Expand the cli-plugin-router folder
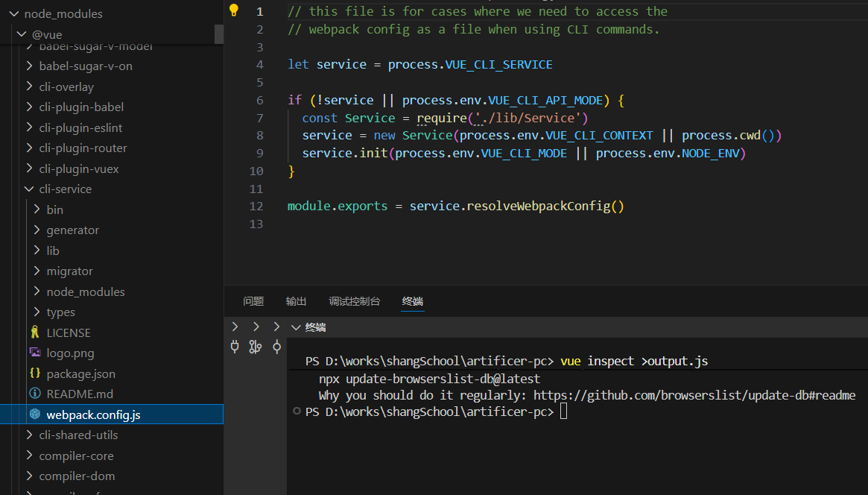 point(29,148)
